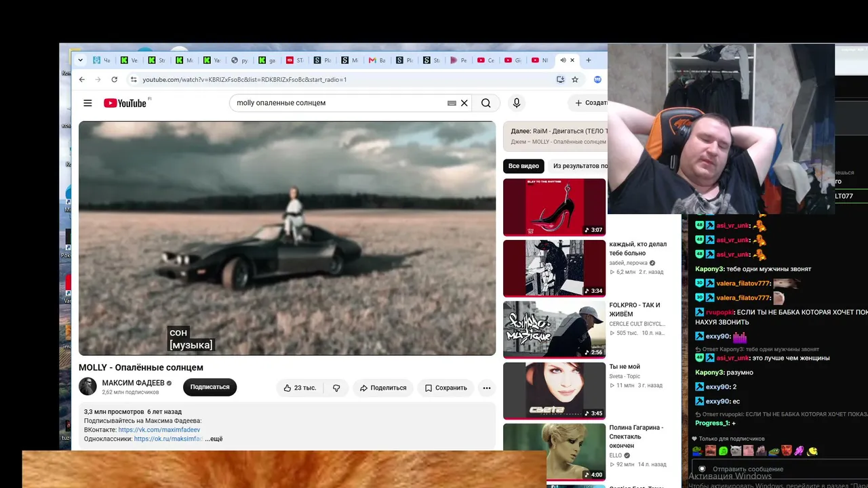The height and width of the screenshot is (488, 868).
Task: Click the Поделиться share button
Action: (383, 388)
